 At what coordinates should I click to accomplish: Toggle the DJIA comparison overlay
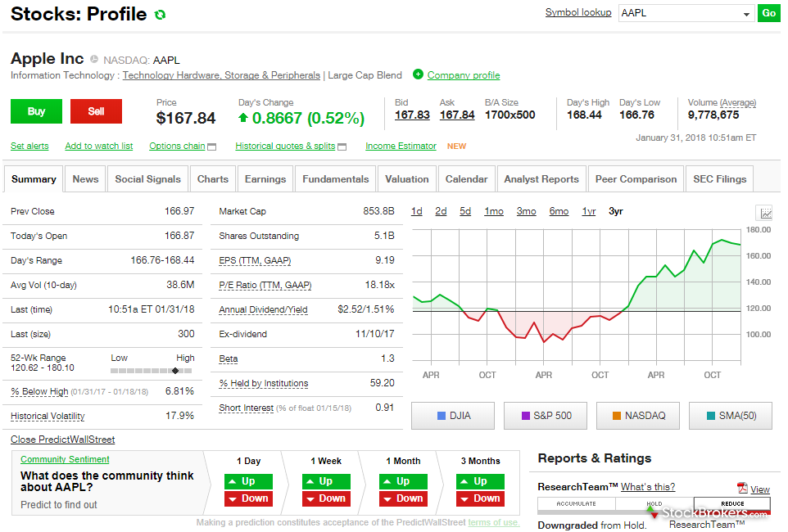(x=453, y=416)
